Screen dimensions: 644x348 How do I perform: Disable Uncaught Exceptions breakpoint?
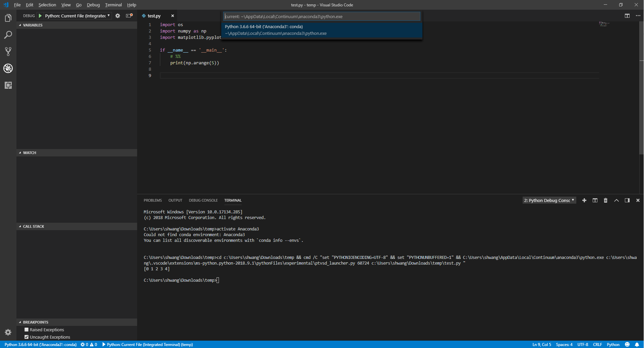pos(26,337)
